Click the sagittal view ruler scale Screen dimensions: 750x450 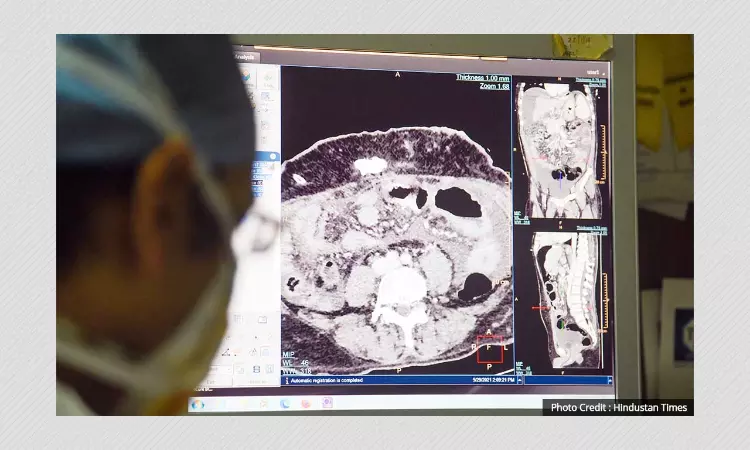605,300
